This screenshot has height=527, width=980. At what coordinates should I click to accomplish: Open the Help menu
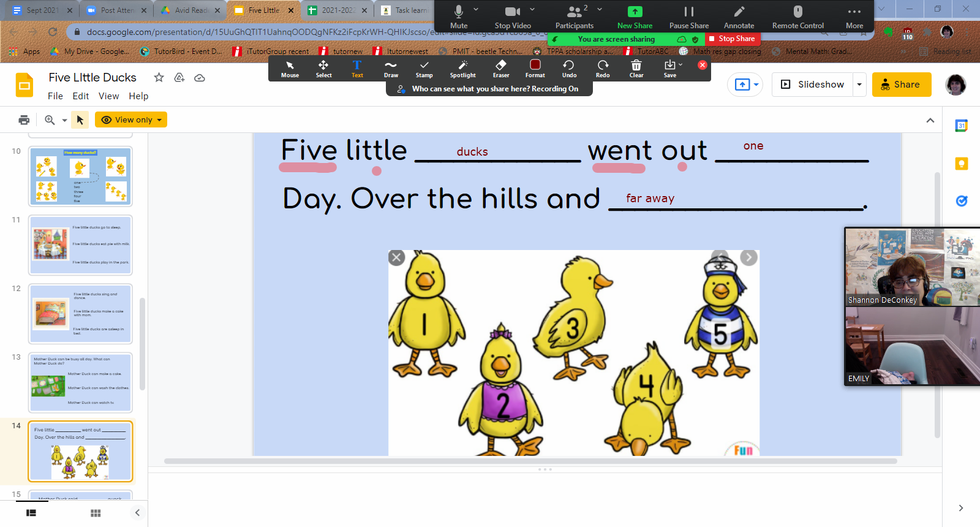[138, 96]
